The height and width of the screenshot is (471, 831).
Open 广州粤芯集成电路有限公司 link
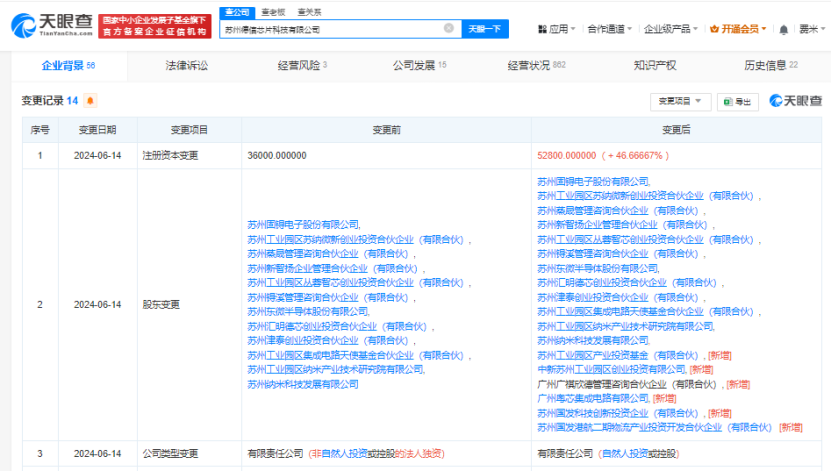pyautogui.click(x=593, y=398)
